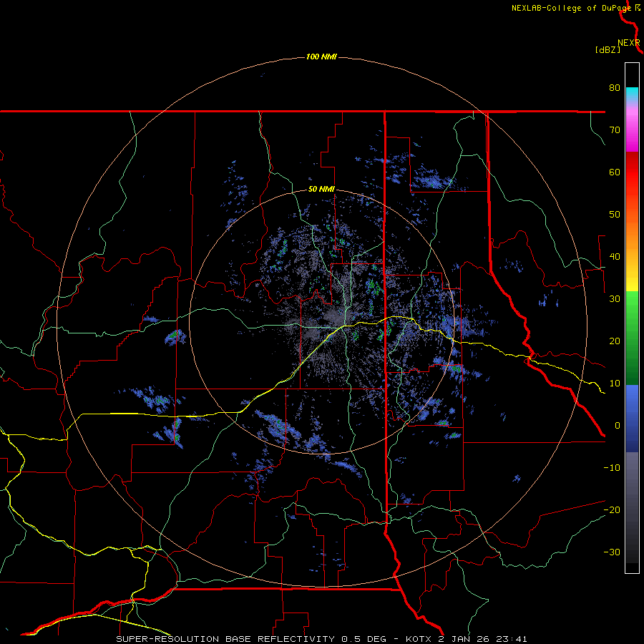Click the NEXLAB-College of DuPage label
This screenshot has height=644, width=644.
point(572,8)
